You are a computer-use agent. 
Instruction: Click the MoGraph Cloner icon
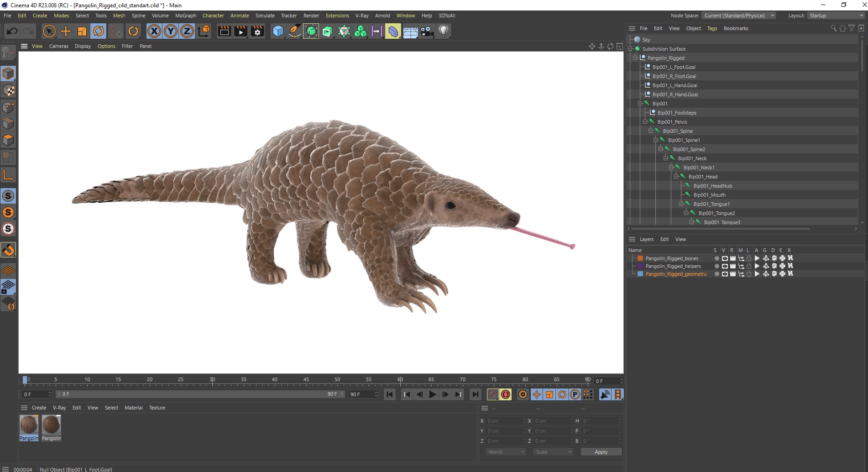tap(361, 31)
